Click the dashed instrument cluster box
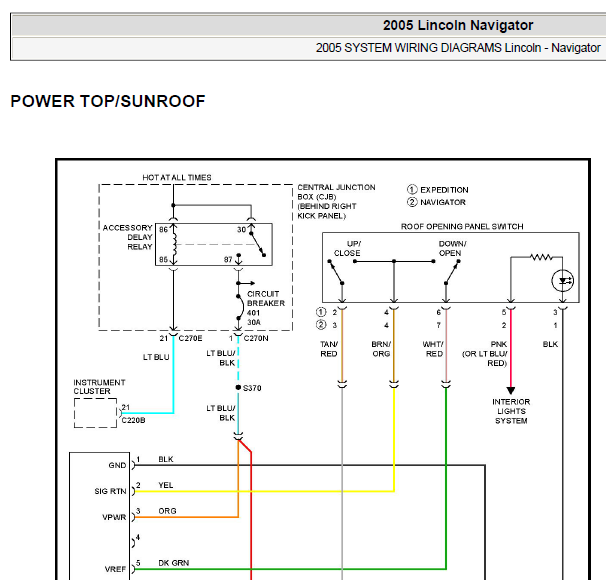Screen dimensions: 606x580 point(95,413)
